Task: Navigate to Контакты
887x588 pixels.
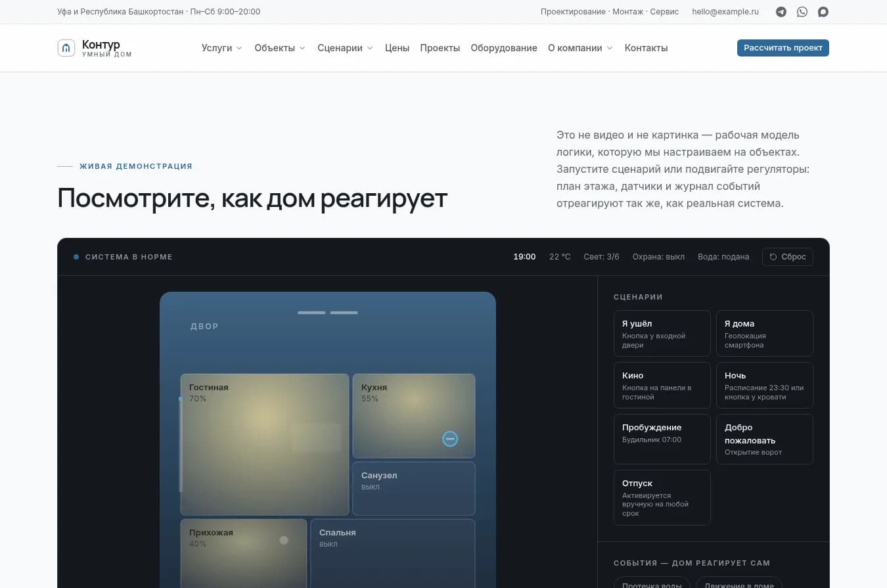Action: [647, 48]
